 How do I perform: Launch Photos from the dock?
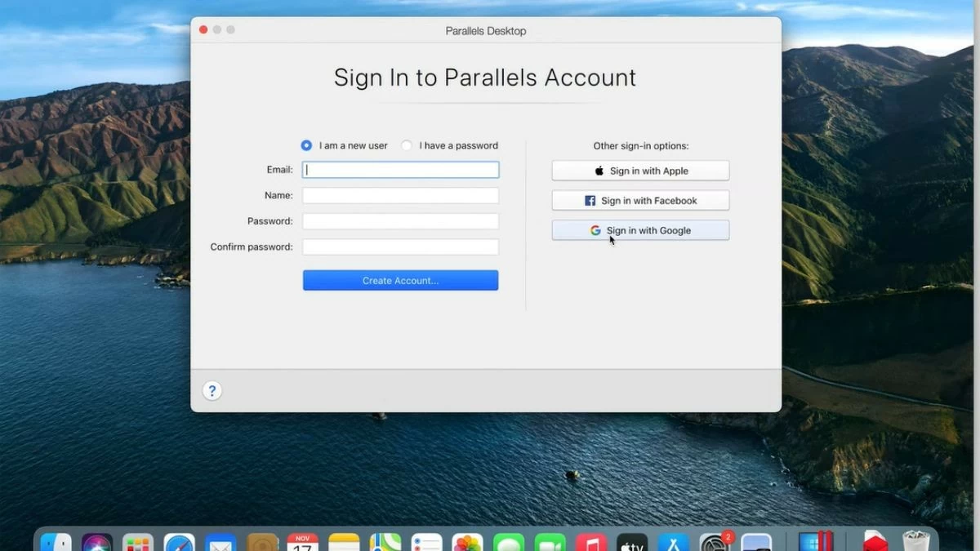pos(468,543)
